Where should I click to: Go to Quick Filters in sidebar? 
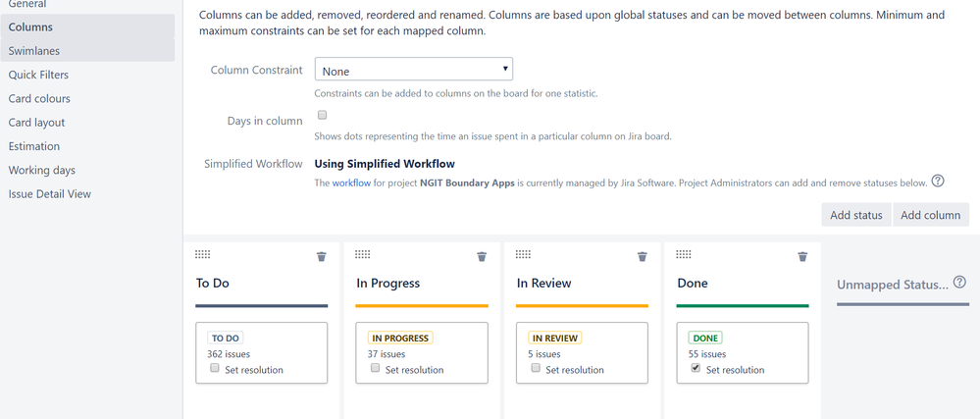[87, 75]
